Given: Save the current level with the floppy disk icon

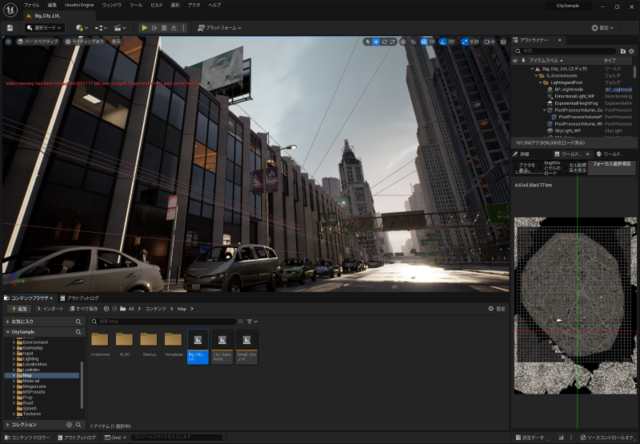Looking at the screenshot, I should (x=10, y=28).
